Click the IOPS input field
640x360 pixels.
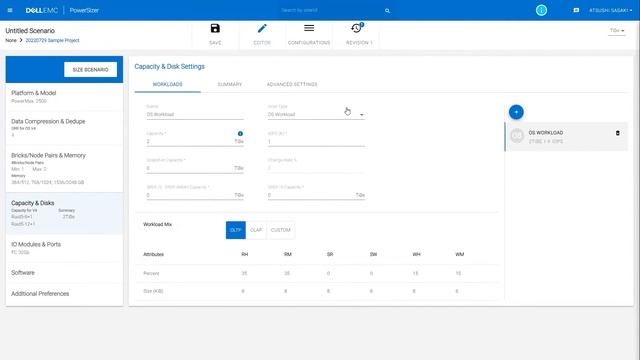(x=316, y=141)
